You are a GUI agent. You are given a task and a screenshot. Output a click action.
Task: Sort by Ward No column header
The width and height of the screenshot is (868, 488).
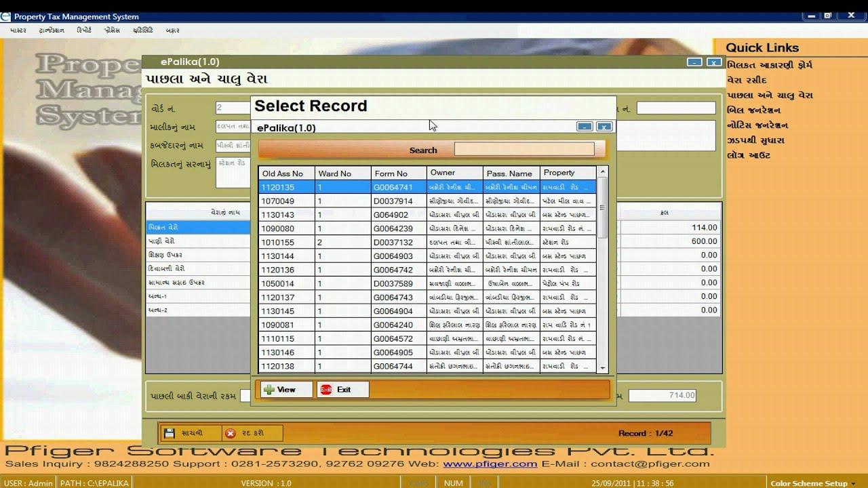pyautogui.click(x=343, y=173)
